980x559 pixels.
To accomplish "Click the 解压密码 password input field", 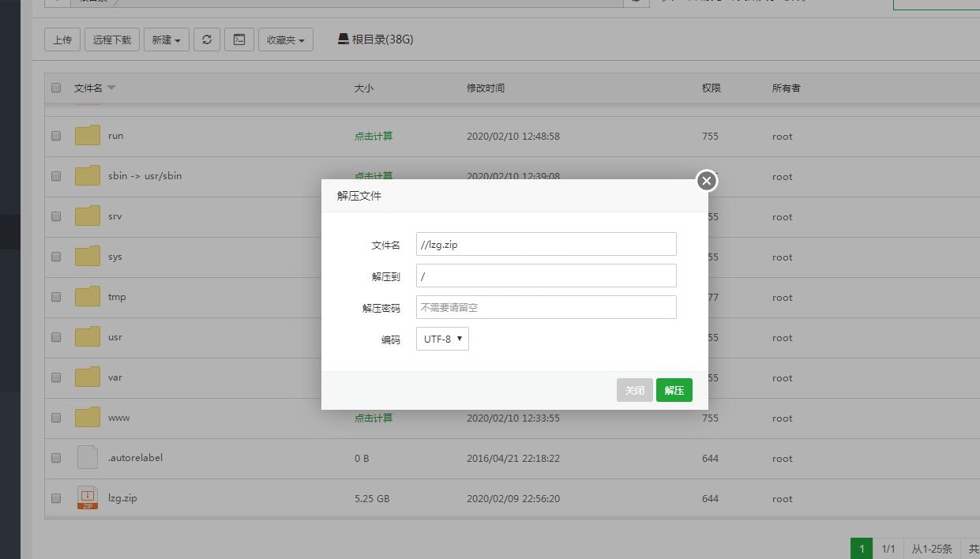I will pos(546,307).
